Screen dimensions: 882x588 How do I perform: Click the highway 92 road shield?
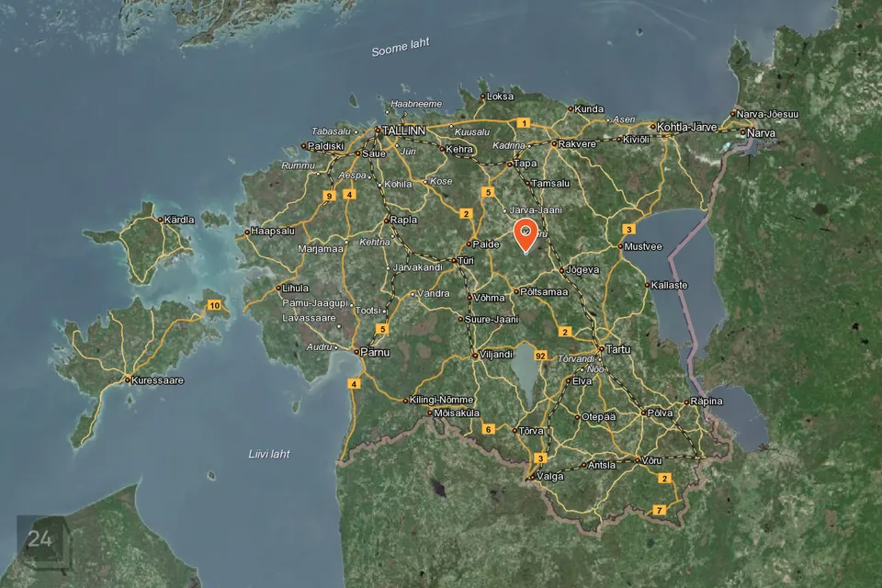pos(540,356)
